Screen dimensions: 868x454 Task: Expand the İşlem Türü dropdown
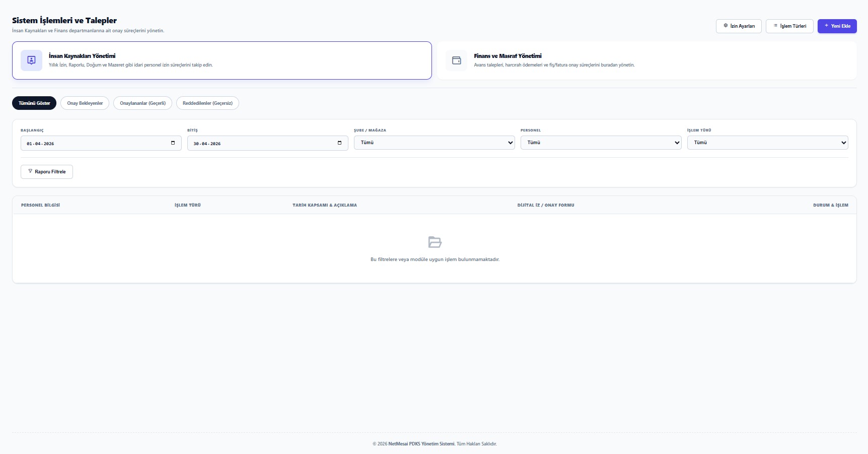tap(768, 143)
